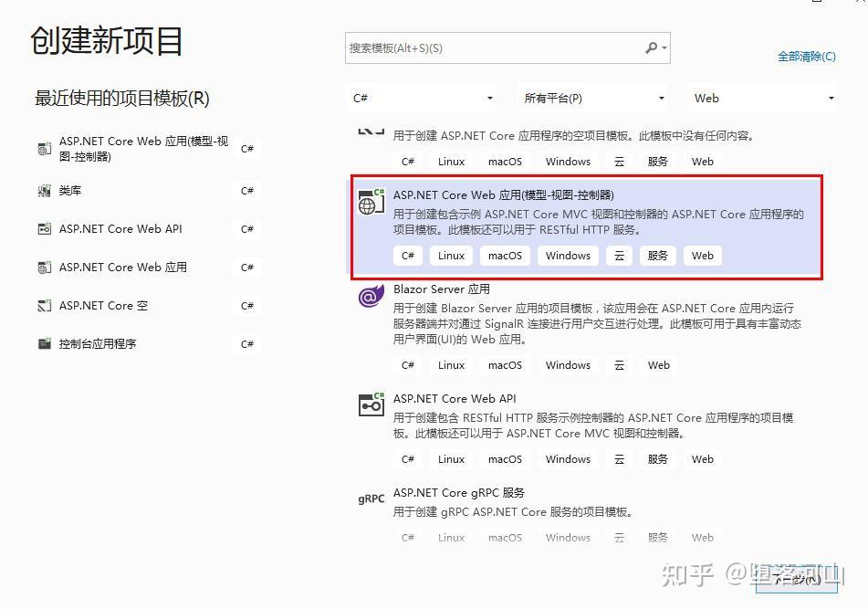
Task: Click the C# tag on the Web API template
Action: click(x=408, y=459)
